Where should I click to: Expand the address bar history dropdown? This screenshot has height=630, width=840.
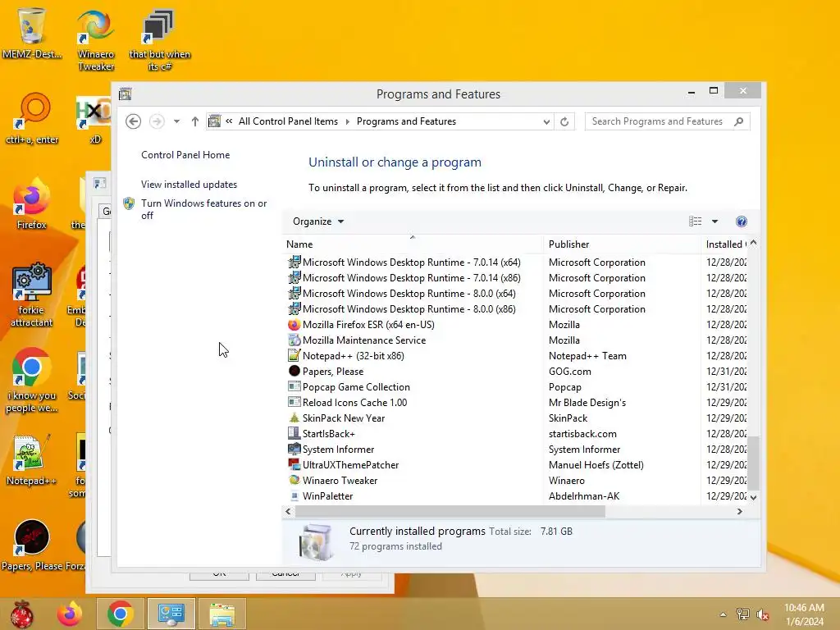546,121
